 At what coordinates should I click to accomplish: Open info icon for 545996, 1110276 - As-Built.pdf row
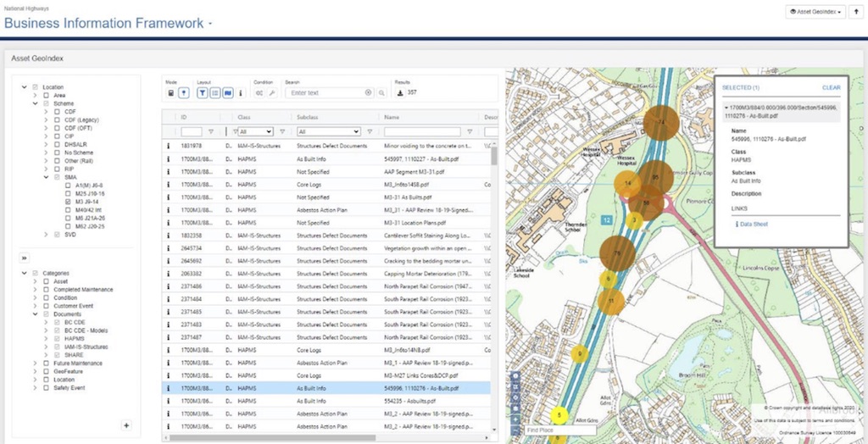[169, 389]
